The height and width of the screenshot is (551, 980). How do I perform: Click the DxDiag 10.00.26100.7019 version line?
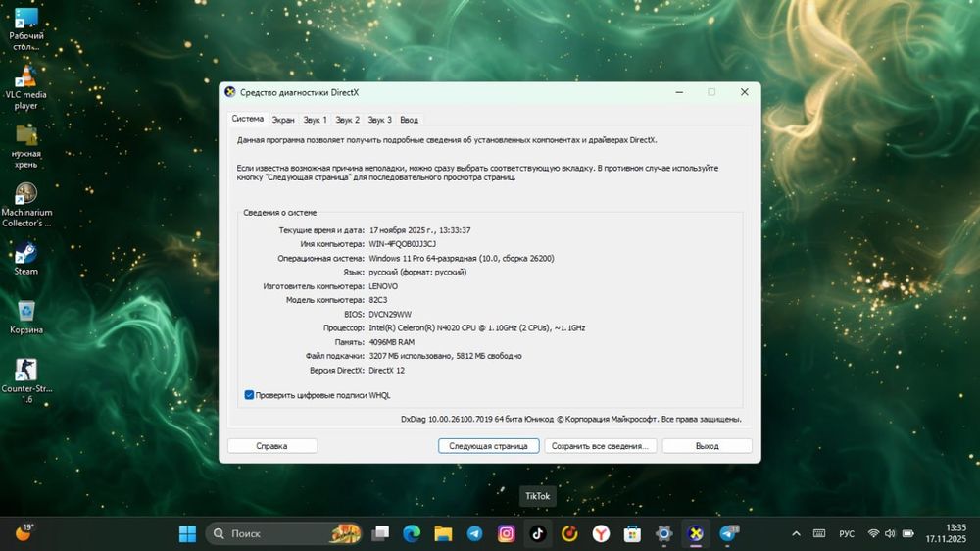pyautogui.click(x=571, y=419)
